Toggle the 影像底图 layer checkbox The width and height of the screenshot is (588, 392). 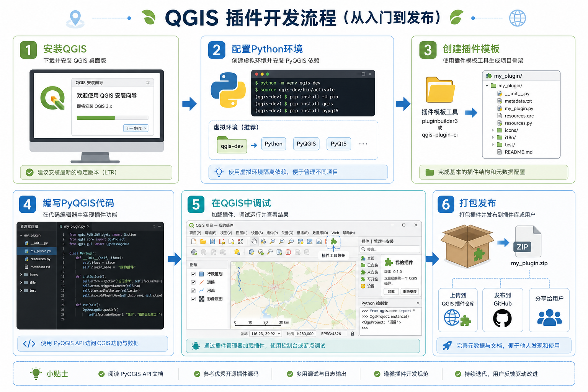pos(193,299)
